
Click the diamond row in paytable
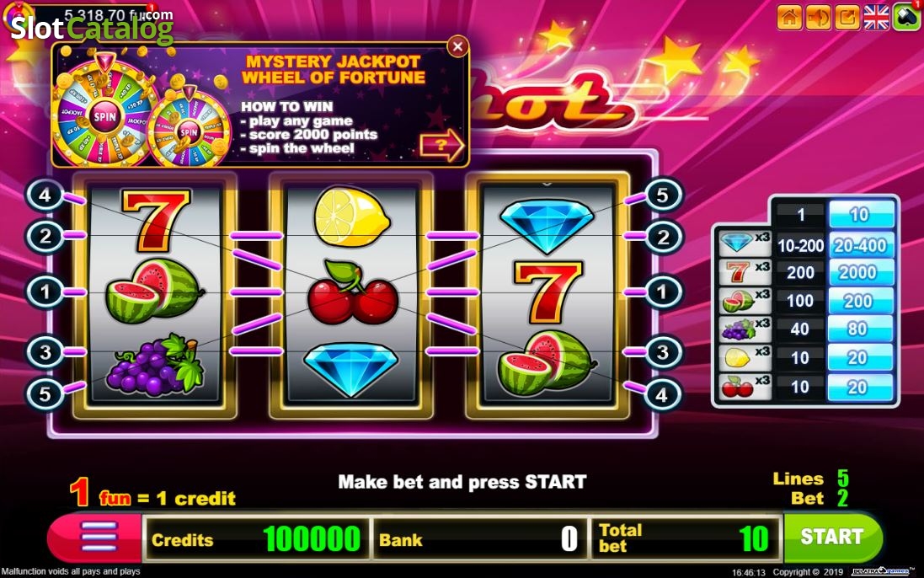click(806, 244)
